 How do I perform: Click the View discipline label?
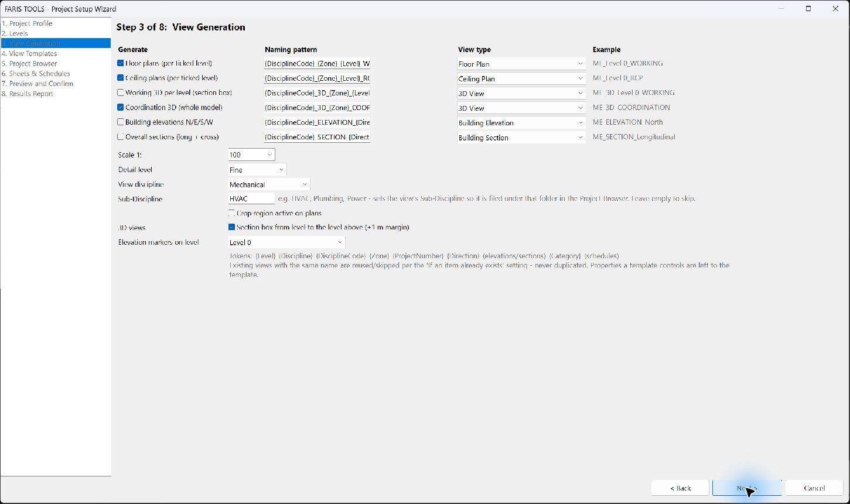[141, 184]
